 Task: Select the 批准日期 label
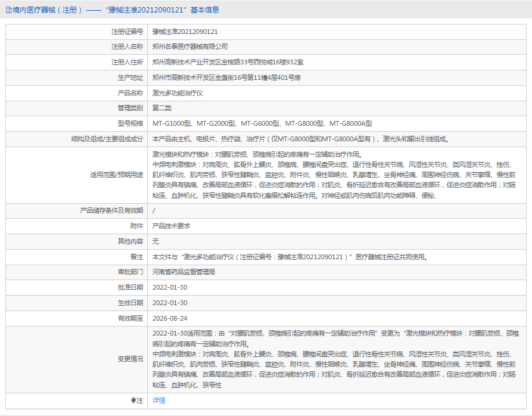click(x=130, y=287)
